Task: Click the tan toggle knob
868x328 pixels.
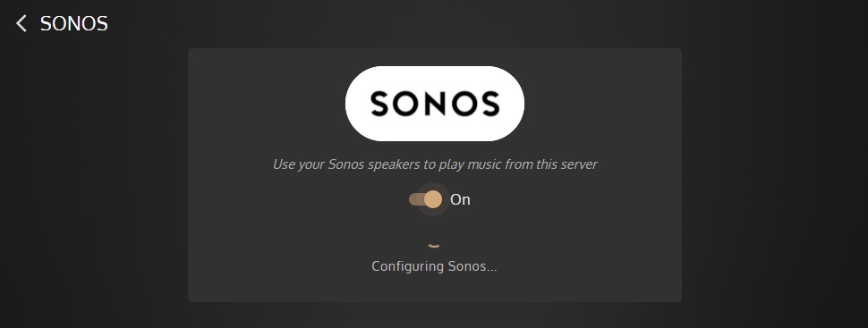Action: (x=433, y=199)
